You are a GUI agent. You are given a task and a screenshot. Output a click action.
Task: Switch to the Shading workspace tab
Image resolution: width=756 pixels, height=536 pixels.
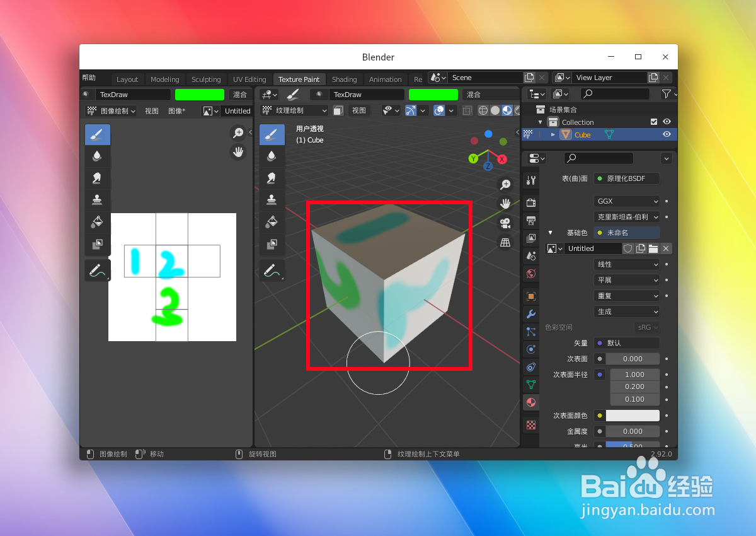345,79
